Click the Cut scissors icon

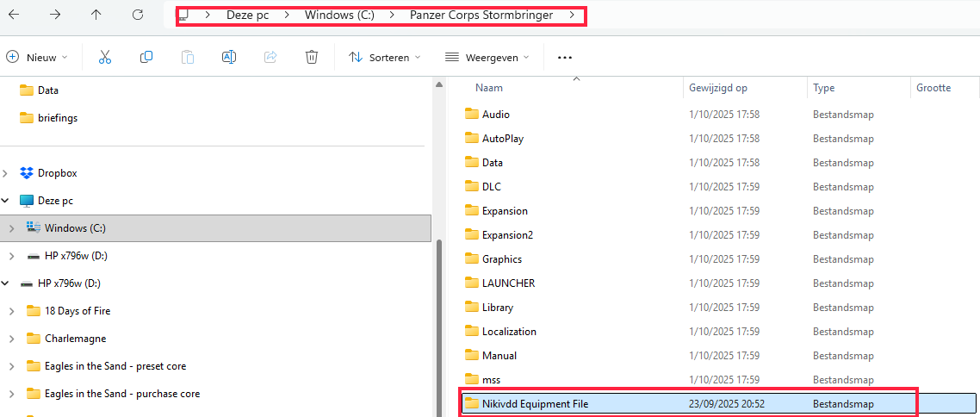(105, 57)
